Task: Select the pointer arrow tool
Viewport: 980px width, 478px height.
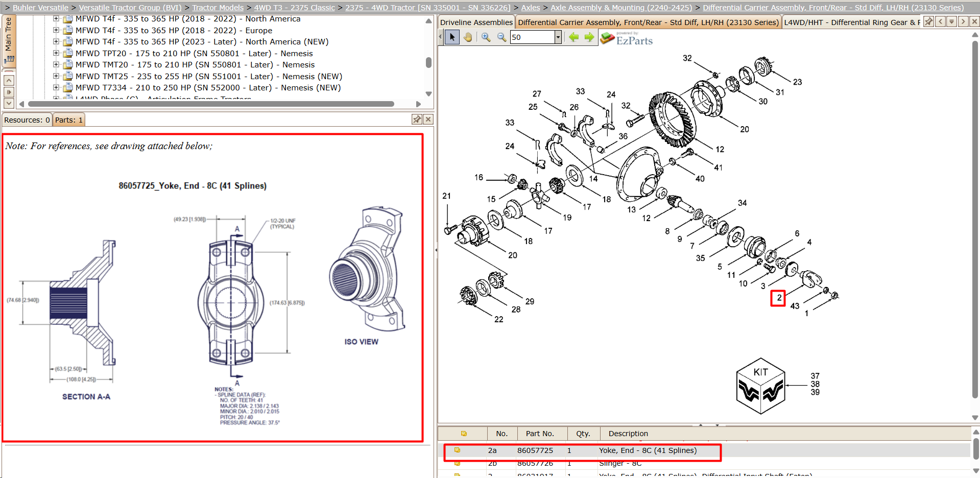Action: [x=452, y=37]
